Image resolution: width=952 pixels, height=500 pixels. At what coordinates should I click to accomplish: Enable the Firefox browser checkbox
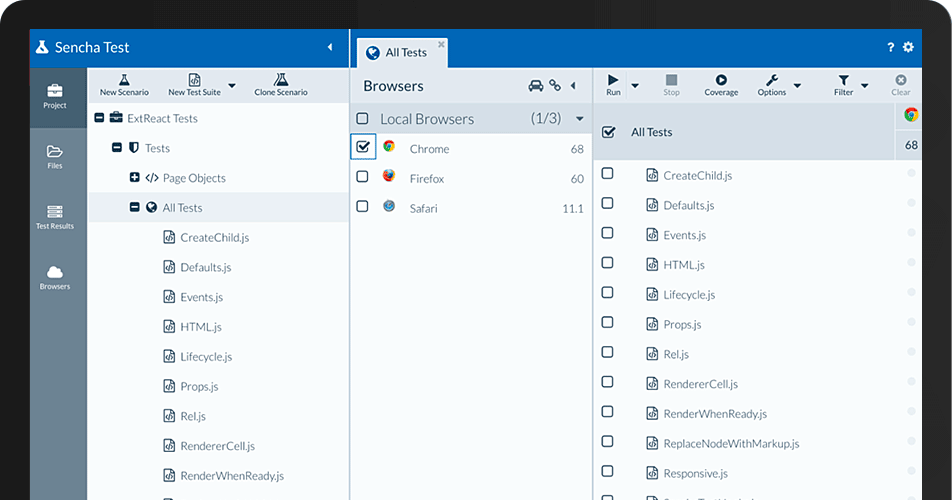tap(362, 177)
